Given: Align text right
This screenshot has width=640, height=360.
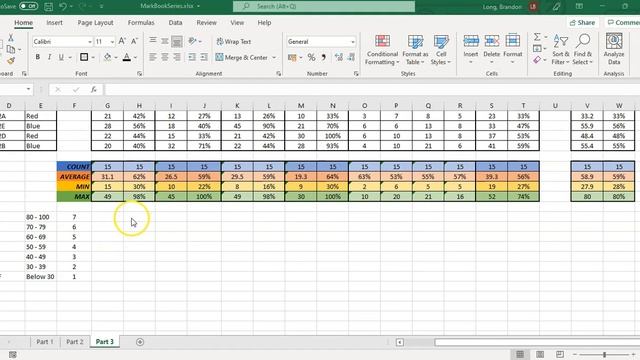Looking at the screenshot, I should [x=177, y=57].
